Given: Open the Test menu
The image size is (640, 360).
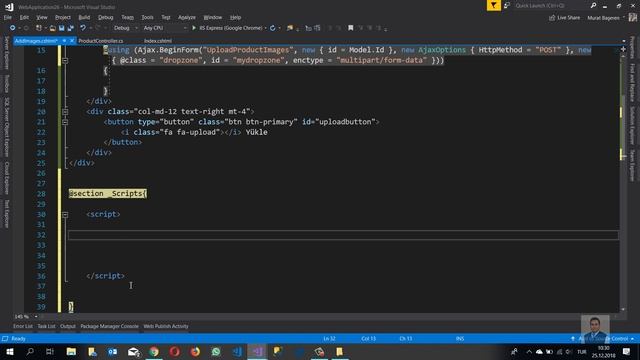Looking at the screenshot, I should [166, 17].
